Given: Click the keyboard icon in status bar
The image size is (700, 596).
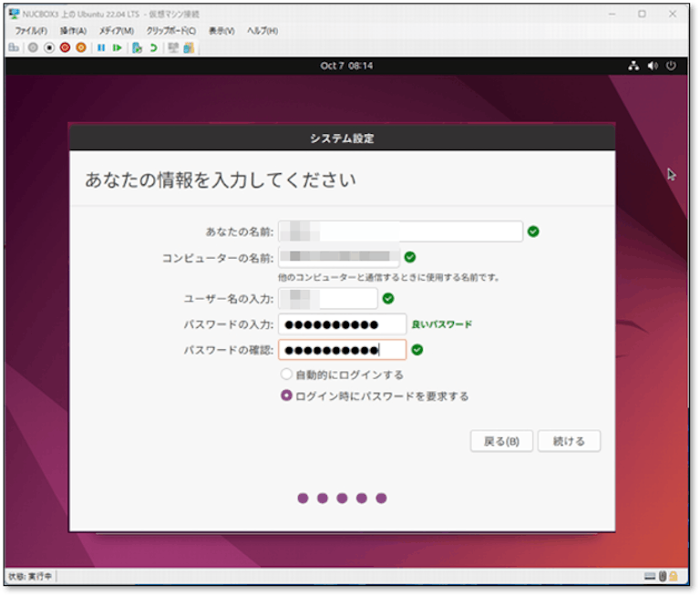Looking at the screenshot, I should [650, 576].
